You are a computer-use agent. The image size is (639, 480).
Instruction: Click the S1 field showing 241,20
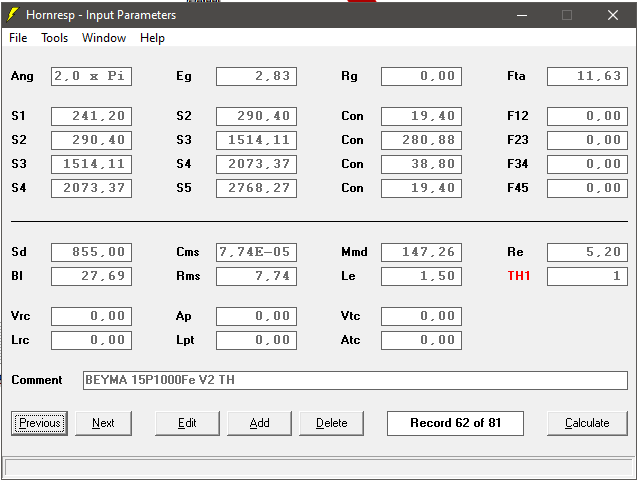click(91, 116)
